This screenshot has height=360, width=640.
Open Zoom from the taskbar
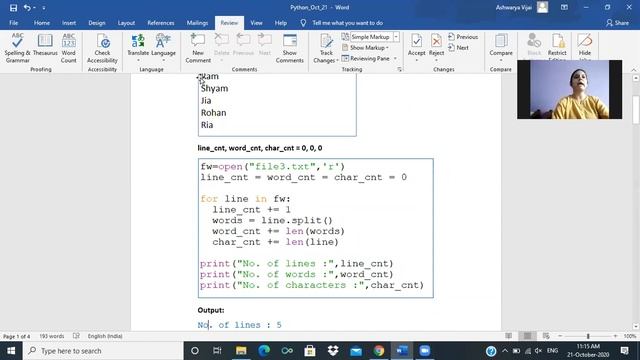pos(425,351)
